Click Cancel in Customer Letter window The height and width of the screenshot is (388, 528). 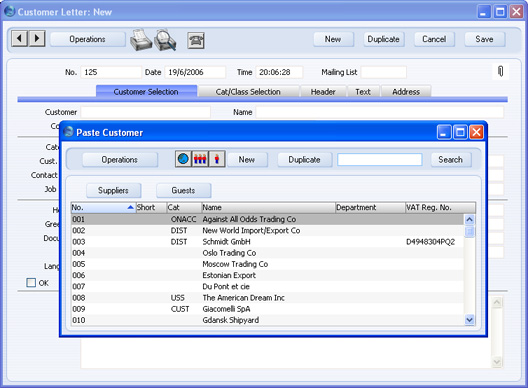click(x=434, y=39)
